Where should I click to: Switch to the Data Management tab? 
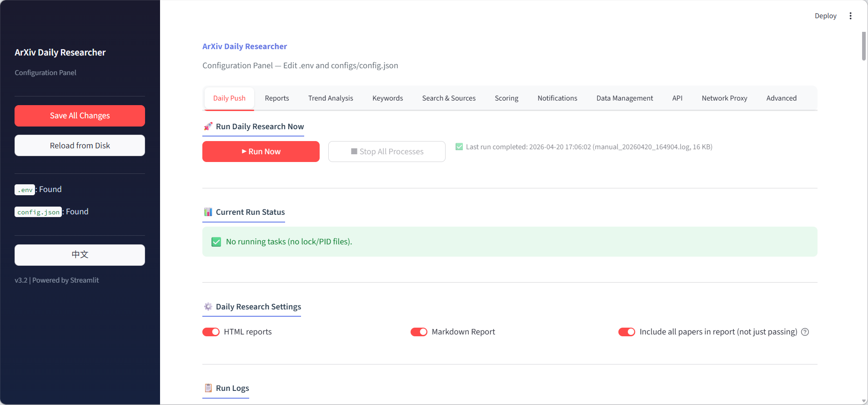625,98
